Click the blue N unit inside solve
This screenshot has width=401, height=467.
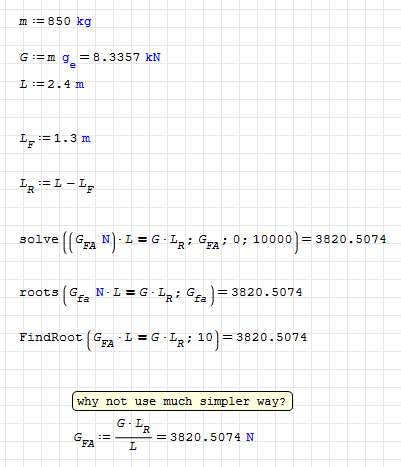(106, 239)
